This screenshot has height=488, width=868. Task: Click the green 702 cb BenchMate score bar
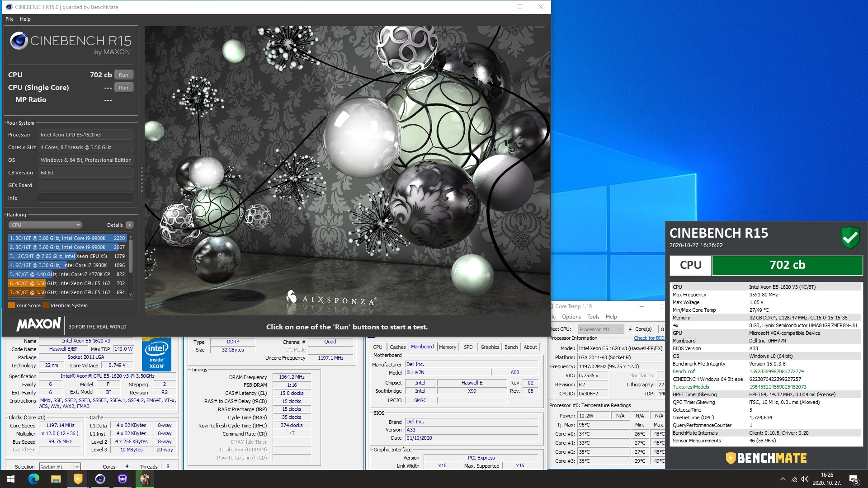(x=787, y=265)
